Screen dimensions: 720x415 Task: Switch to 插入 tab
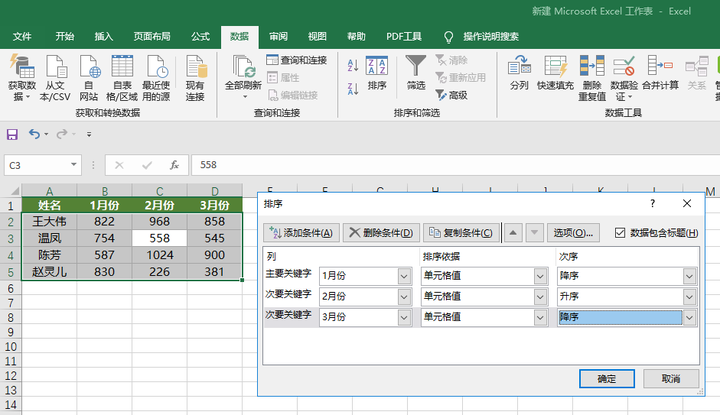(103, 37)
